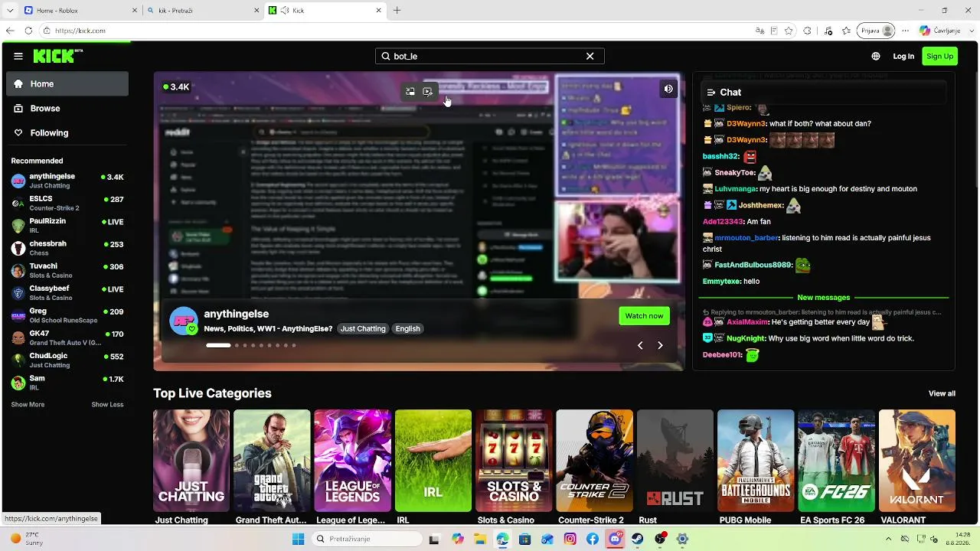Open the Windows Start menu
The width and height of the screenshot is (980, 551).
tap(298, 539)
